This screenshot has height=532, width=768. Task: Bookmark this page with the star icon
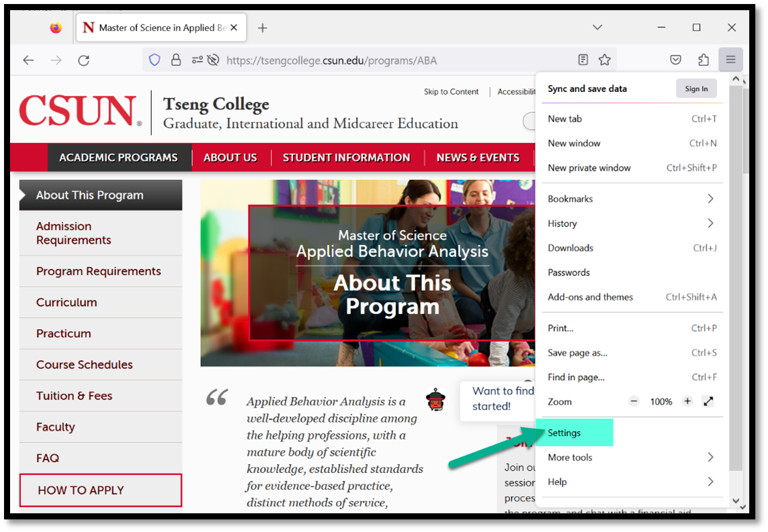click(x=605, y=60)
